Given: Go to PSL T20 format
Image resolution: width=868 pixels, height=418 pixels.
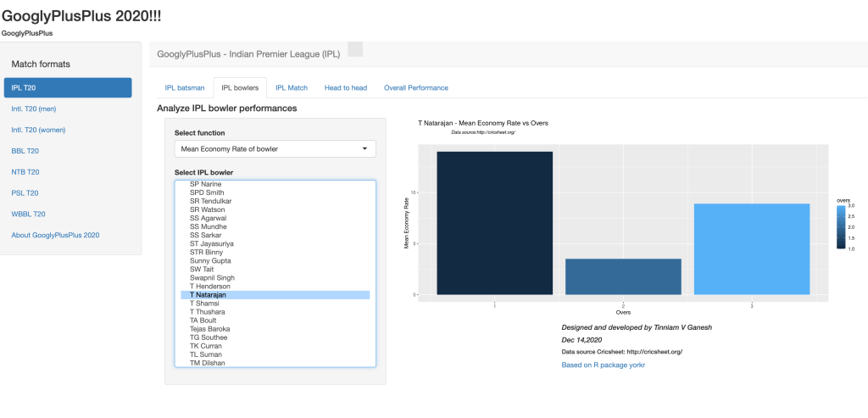Looking at the screenshot, I should [x=25, y=193].
